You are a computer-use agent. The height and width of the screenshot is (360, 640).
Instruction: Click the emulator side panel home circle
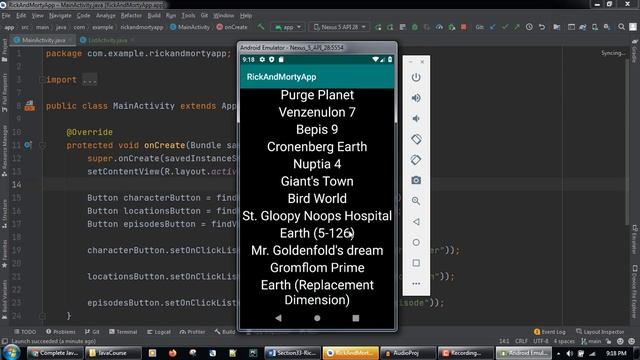tap(416, 242)
